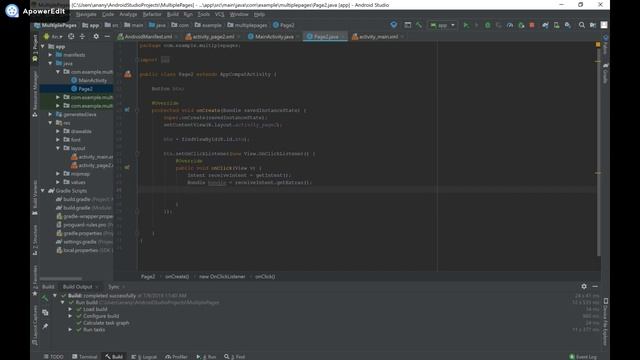Collapse the Gradle Scripts node arrow
Screen dimensions: 640x360
tap(42, 191)
